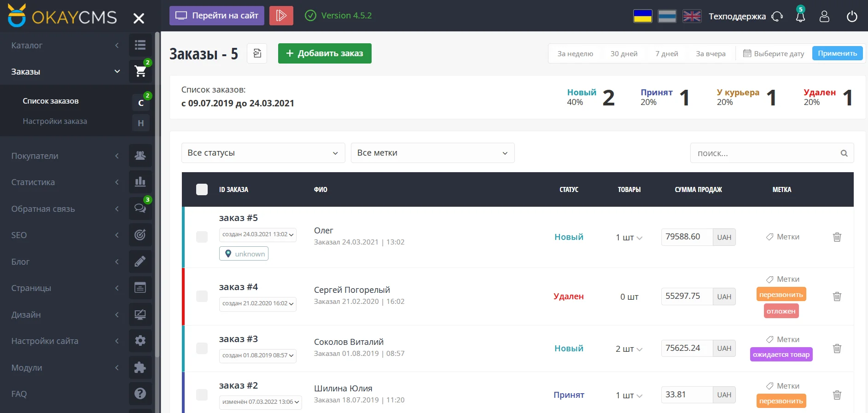Screen dimensions: 868x413
Task: Click the 'Добавить заказ' button
Action: click(325, 53)
